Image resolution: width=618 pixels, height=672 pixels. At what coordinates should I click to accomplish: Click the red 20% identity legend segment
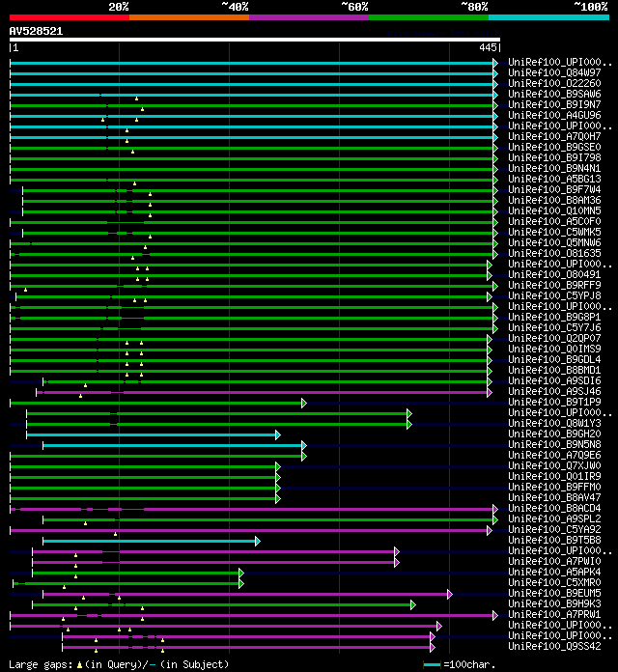click(x=70, y=17)
